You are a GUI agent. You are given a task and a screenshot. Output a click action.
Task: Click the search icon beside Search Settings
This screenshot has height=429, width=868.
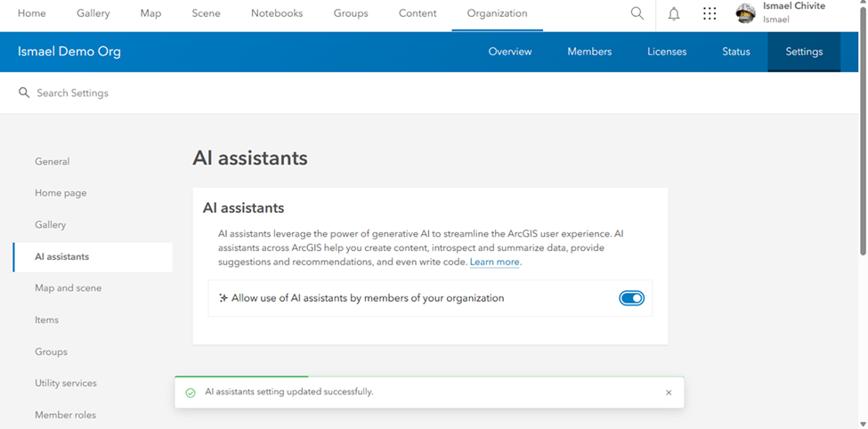point(23,93)
